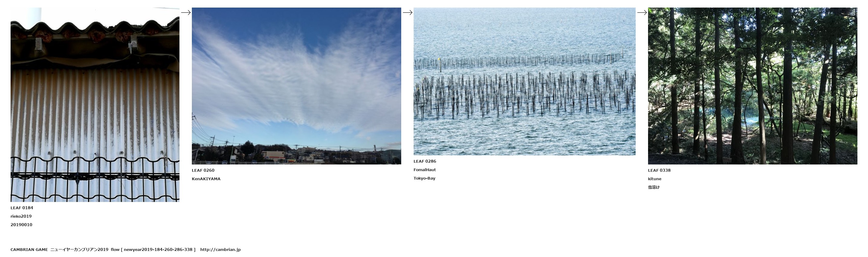868x257 pixels.
Task: Click the LEAF 0260 label
Action: tap(203, 170)
